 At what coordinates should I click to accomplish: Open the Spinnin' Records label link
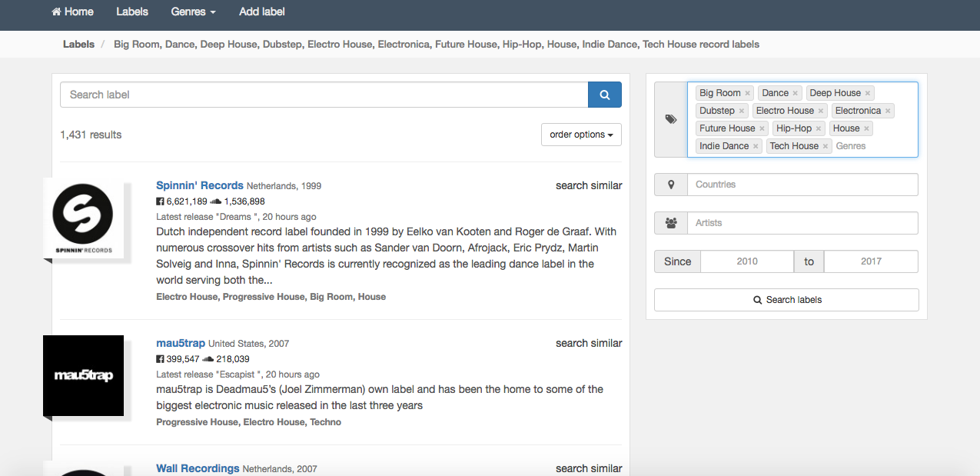(x=199, y=185)
